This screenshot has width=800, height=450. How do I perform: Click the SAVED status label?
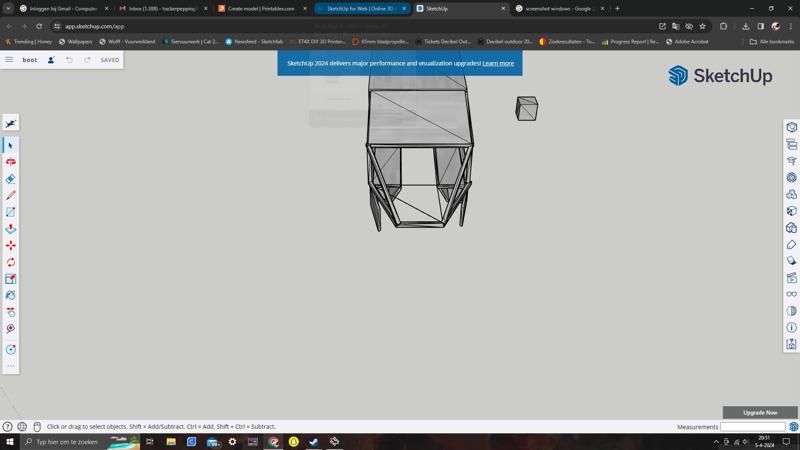tap(110, 60)
